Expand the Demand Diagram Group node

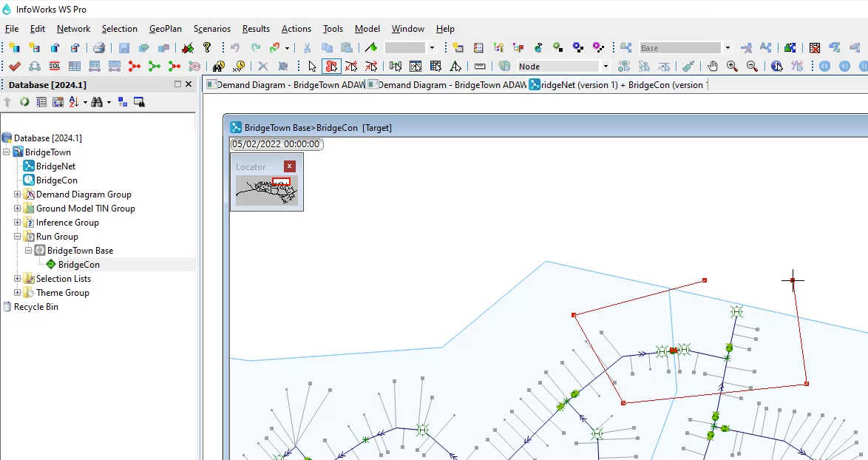[17, 195]
